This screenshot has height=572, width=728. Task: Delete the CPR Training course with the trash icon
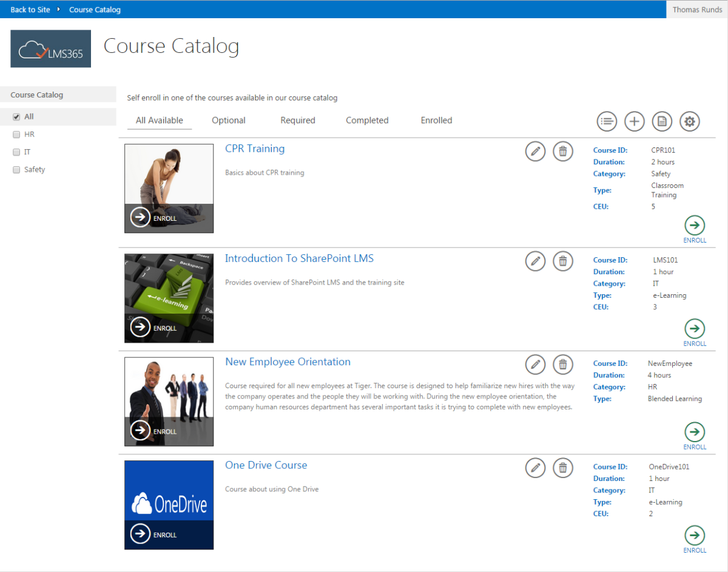click(563, 152)
